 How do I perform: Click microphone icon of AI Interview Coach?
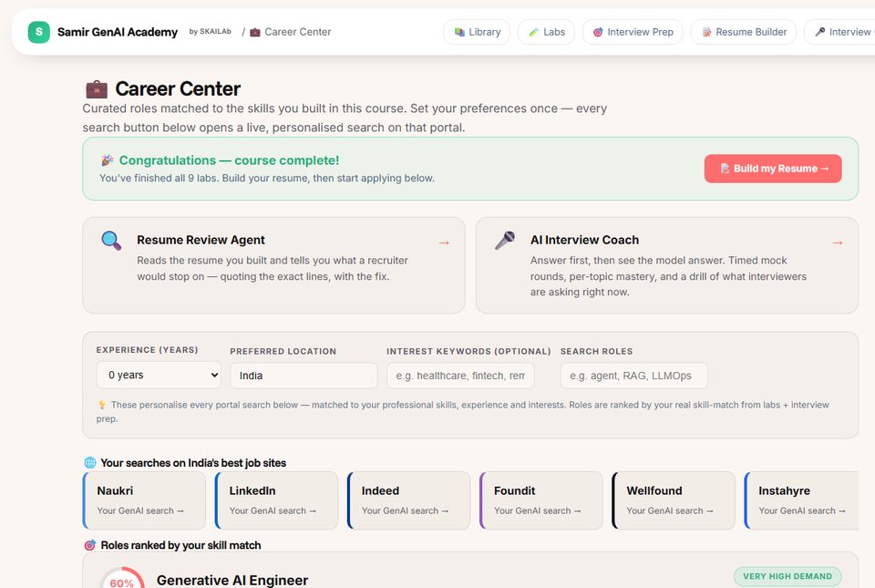505,241
